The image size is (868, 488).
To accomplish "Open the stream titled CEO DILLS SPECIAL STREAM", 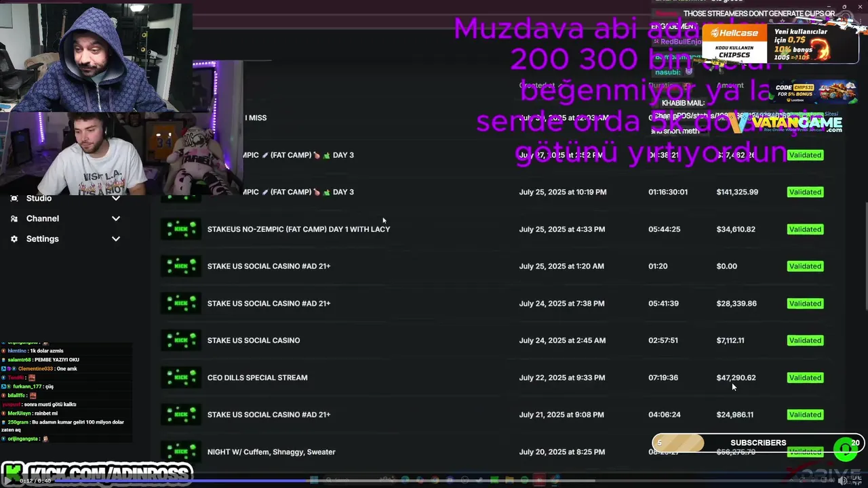I will [x=257, y=378].
